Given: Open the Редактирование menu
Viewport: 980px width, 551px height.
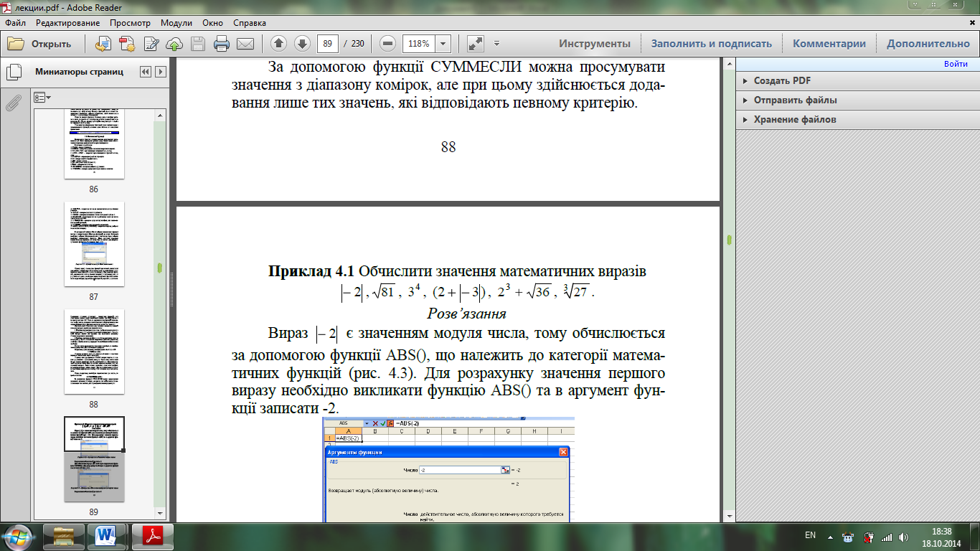Looking at the screenshot, I should point(68,23).
